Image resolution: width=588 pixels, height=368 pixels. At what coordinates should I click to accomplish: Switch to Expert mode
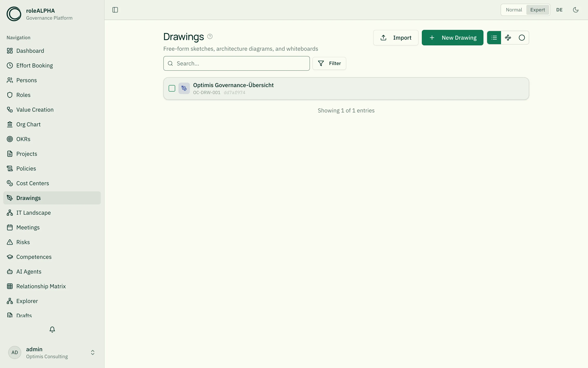pyautogui.click(x=537, y=10)
